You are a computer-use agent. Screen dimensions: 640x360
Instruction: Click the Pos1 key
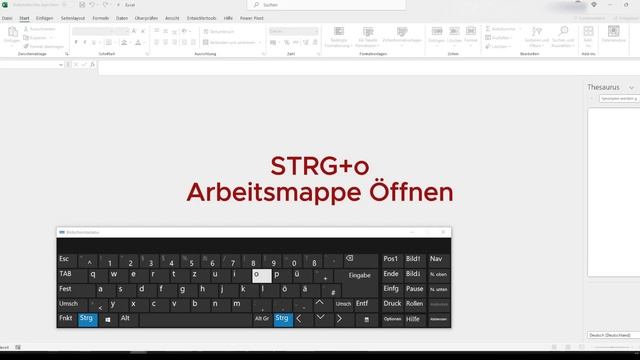coord(391,260)
